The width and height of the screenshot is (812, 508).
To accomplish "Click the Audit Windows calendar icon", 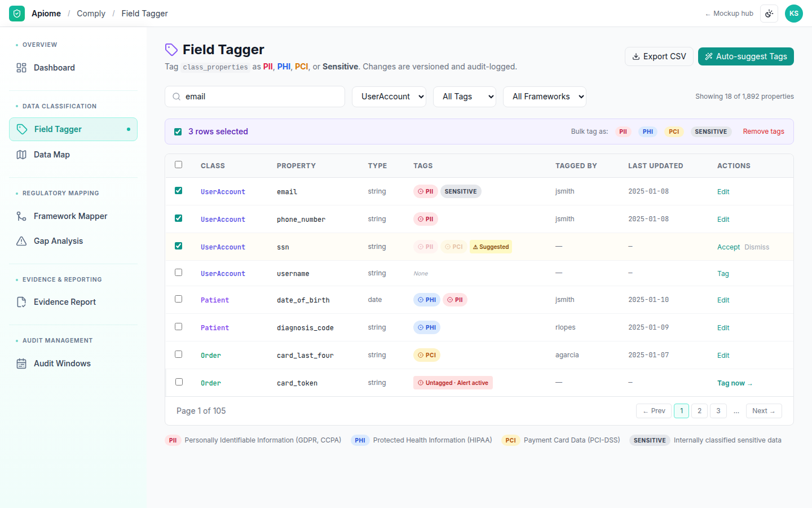I will click(21, 364).
